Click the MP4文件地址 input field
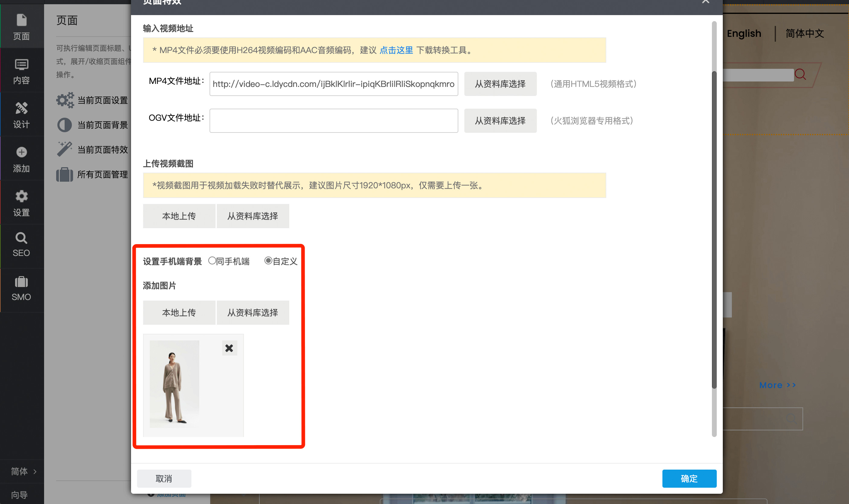 click(333, 84)
